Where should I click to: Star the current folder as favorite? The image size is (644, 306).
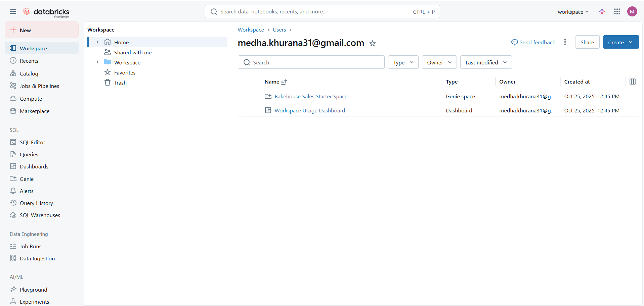[x=372, y=43]
